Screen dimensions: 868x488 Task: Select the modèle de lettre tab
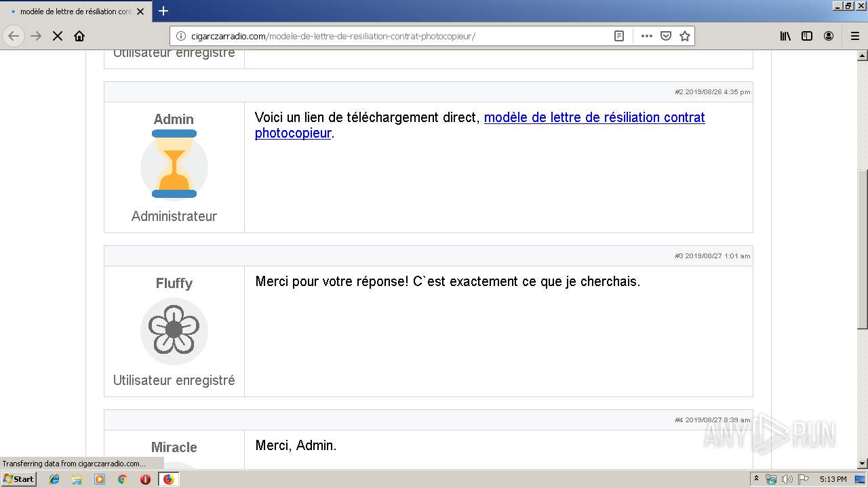75,12
